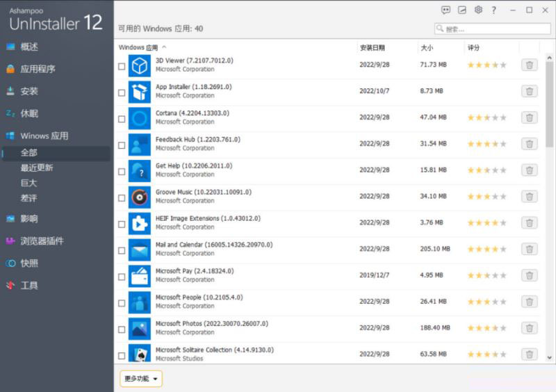Viewport: 556px width, 392px height.
Task: Click the scroll down arrow of list
Action: pyautogui.click(x=549, y=357)
